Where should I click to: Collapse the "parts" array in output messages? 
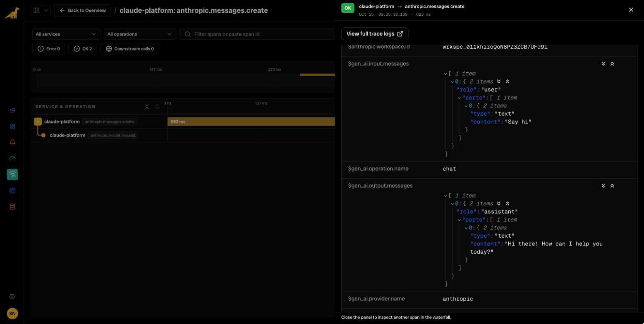click(459, 220)
